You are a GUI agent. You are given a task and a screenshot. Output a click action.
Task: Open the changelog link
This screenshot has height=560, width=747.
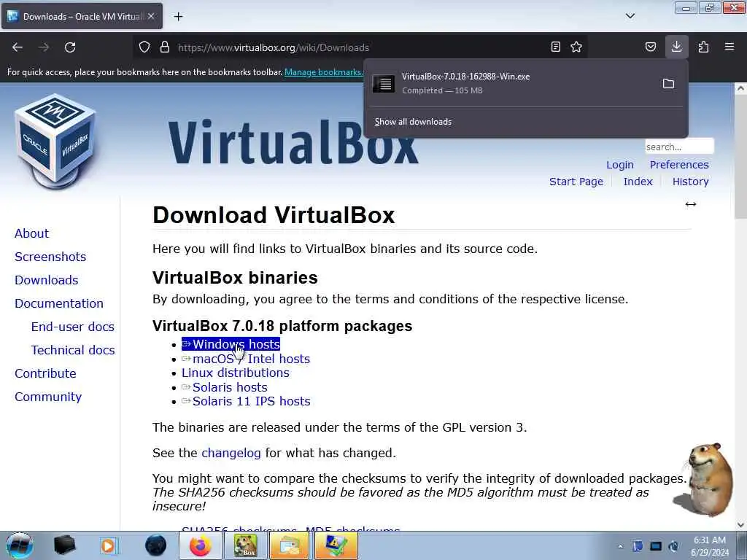231,453
